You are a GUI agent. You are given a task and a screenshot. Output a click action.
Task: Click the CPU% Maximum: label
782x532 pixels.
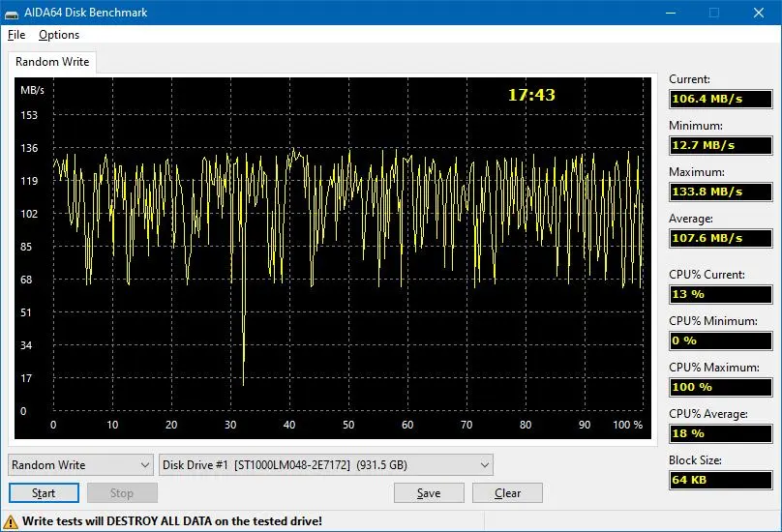[x=714, y=368]
